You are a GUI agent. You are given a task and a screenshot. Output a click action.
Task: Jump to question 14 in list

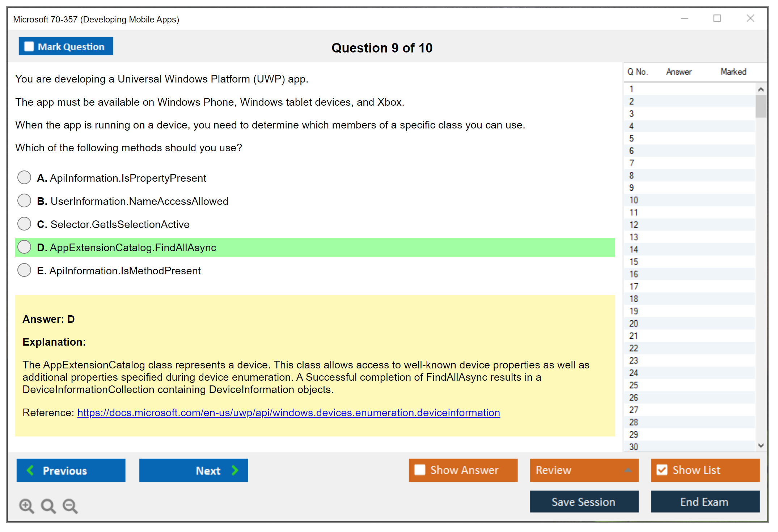[634, 249]
